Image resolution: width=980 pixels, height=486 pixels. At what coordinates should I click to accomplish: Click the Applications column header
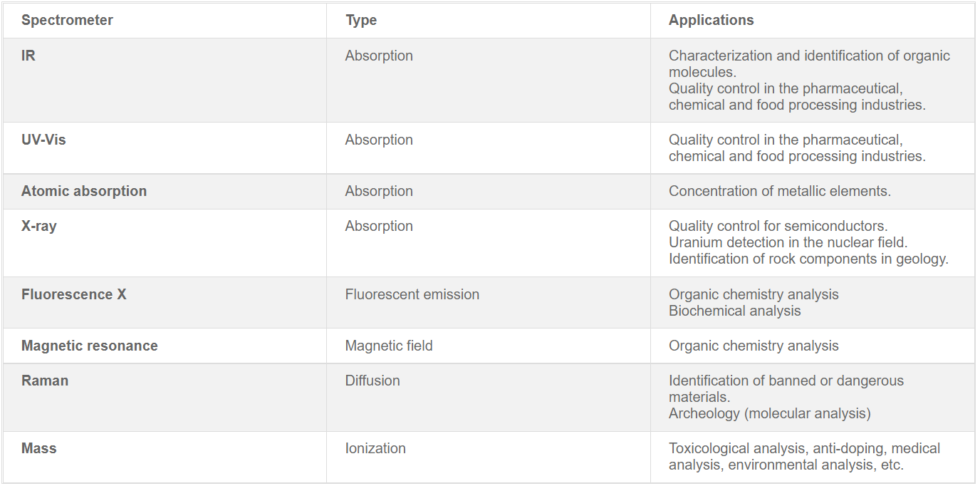711,20
